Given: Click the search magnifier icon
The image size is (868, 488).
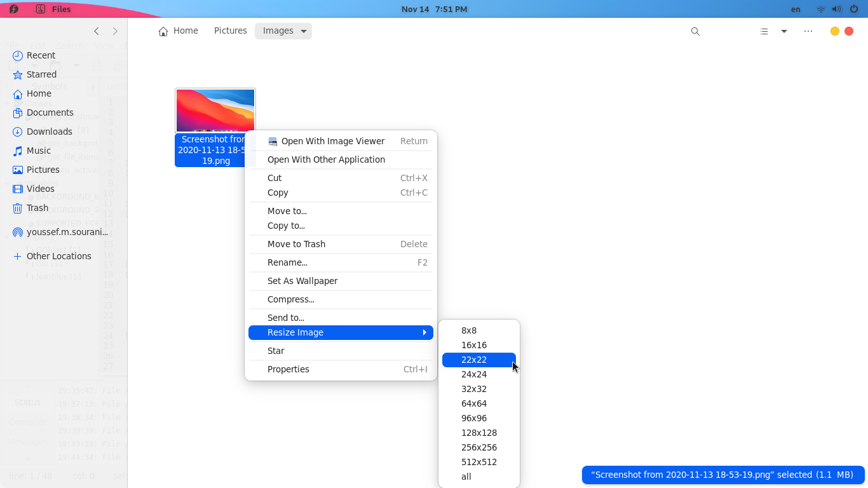Looking at the screenshot, I should pyautogui.click(x=695, y=31).
